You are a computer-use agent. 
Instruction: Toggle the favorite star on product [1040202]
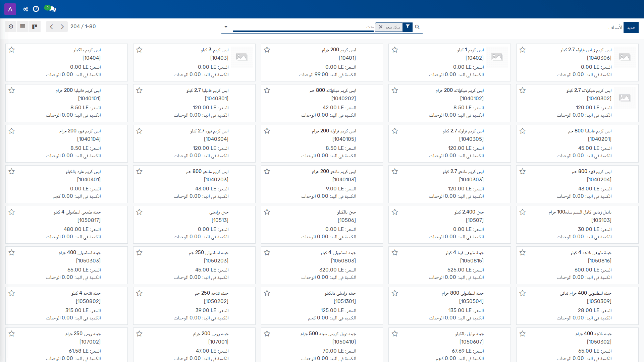tap(267, 90)
